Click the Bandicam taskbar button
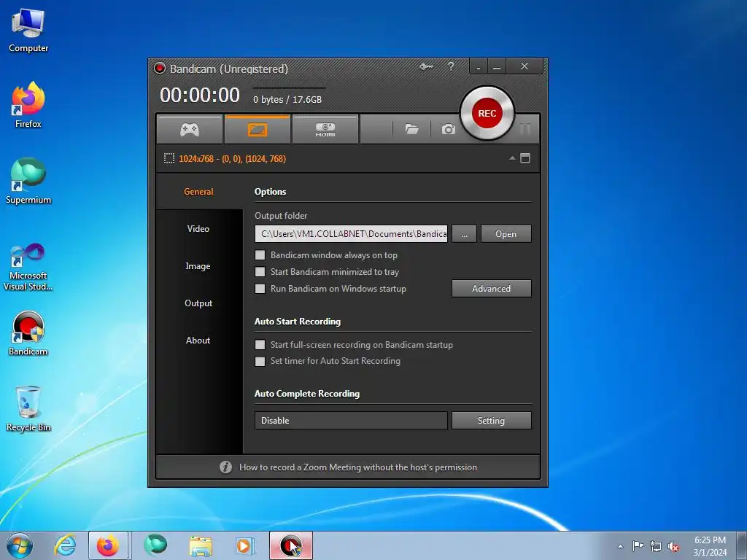 tap(291, 545)
